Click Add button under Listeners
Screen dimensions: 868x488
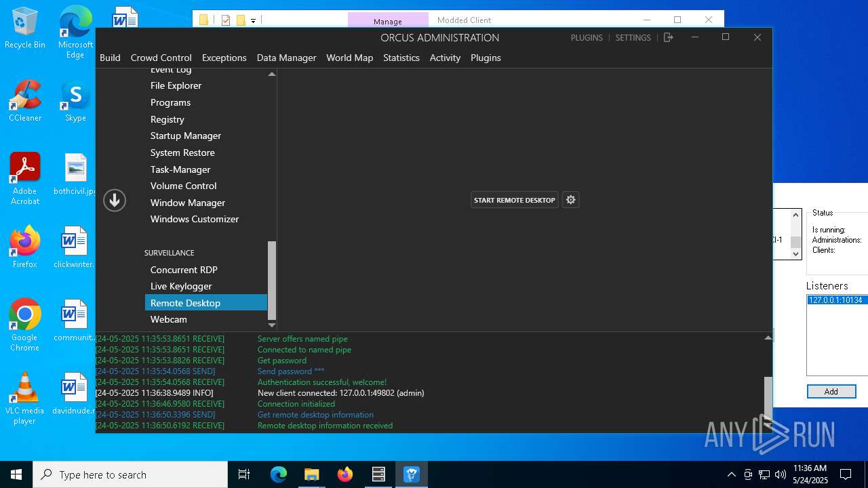[831, 392]
